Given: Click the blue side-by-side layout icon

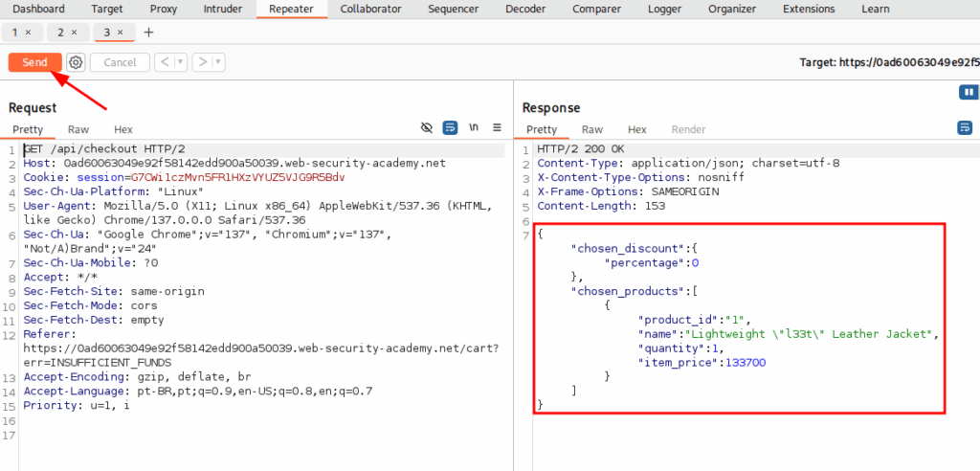Looking at the screenshot, I should click(x=968, y=92).
